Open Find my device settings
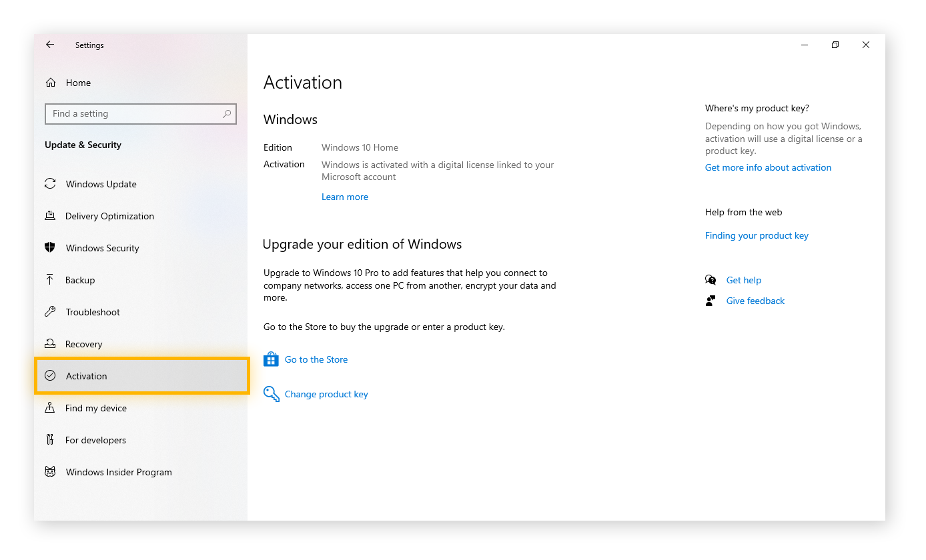This screenshot has width=926, height=560. pyautogui.click(x=51, y=408)
